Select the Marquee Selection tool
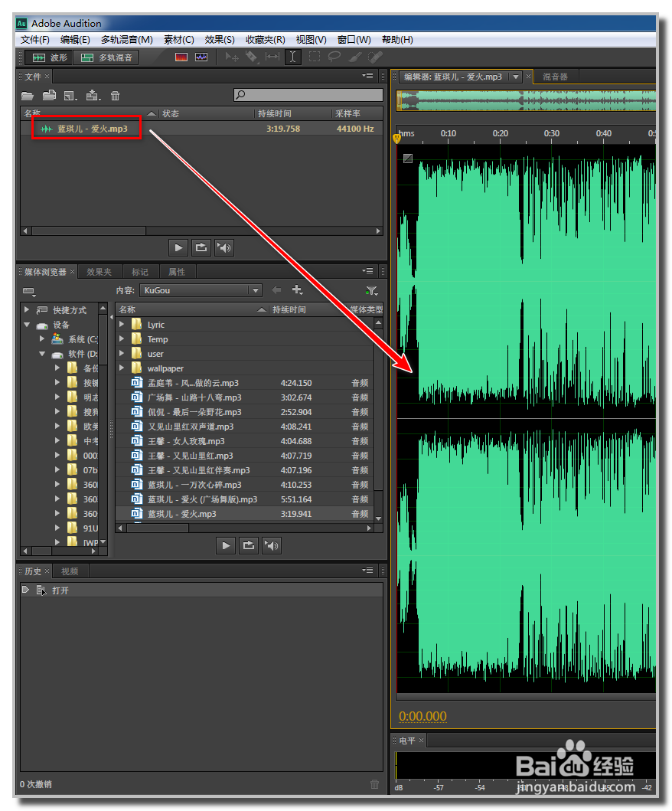 [315, 57]
